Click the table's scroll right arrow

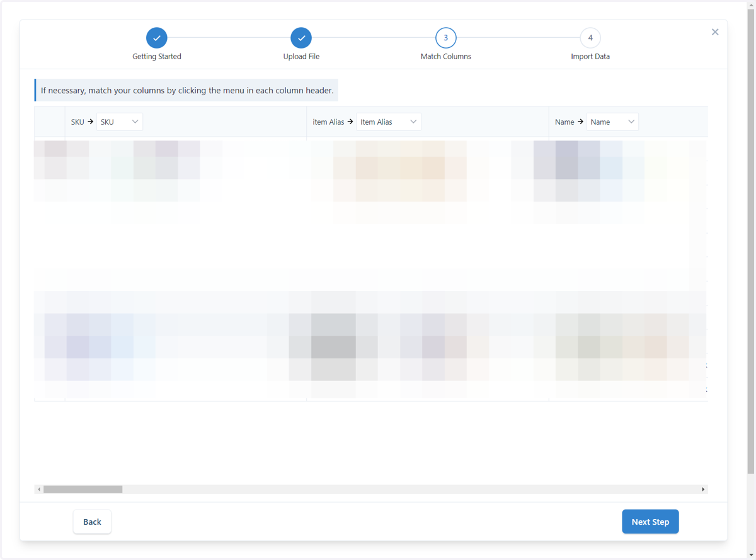coord(703,489)
